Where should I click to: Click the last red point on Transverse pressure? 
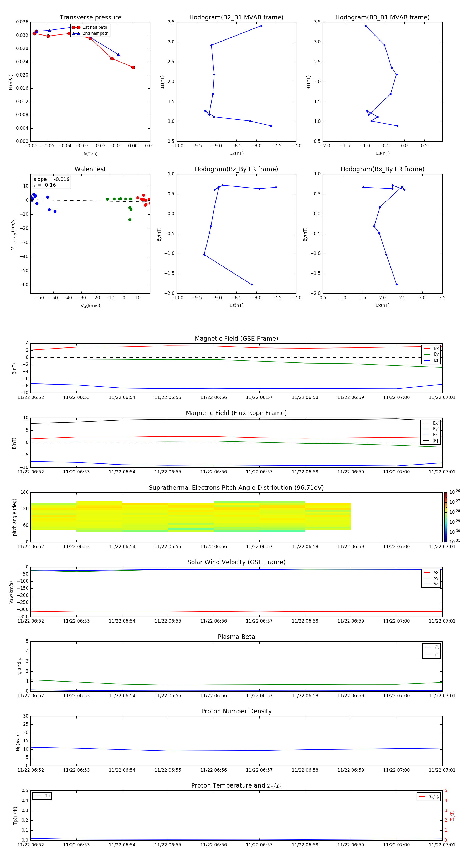[133, 67]
